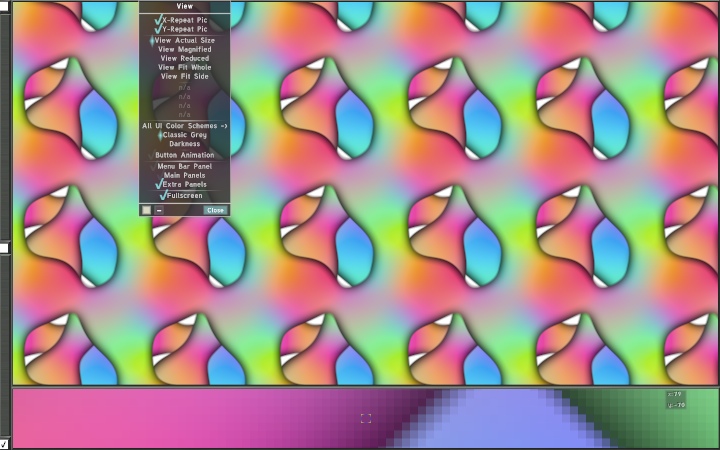Click the white square at top-left corner
This screenshot has width=720, height=450.
click(x=4, y=6)
